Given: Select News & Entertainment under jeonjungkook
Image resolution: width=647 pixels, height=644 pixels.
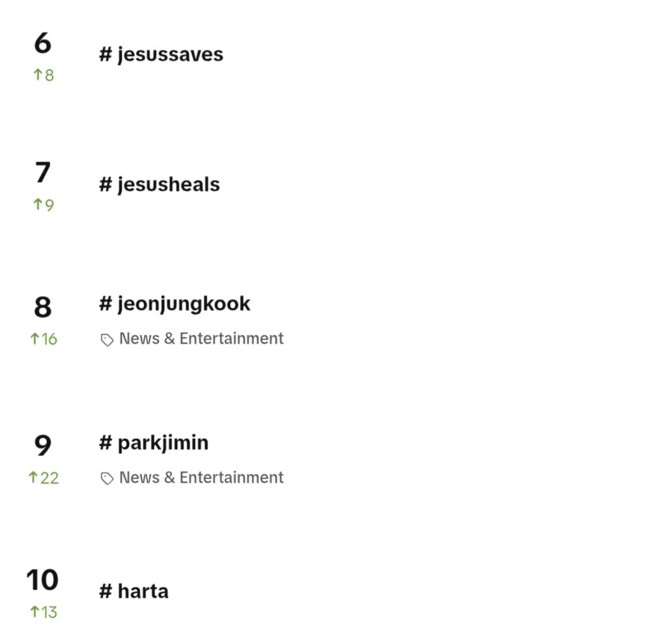Looking at the screenshot, I should pos(202,338).
